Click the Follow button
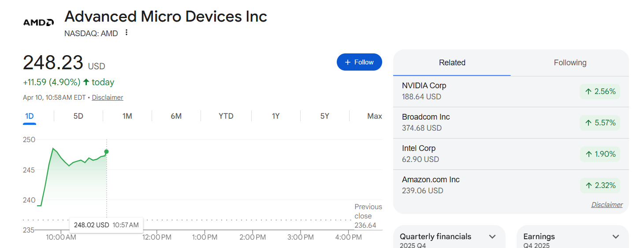 point(359,62)
